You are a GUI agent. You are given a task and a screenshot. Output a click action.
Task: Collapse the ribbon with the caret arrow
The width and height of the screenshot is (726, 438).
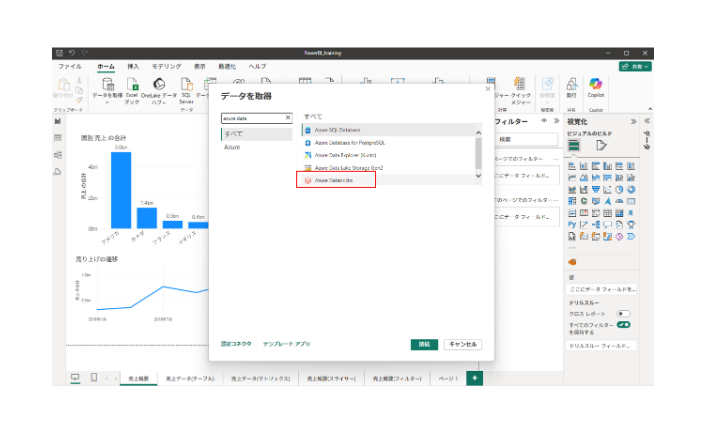[x=650, y=109]
